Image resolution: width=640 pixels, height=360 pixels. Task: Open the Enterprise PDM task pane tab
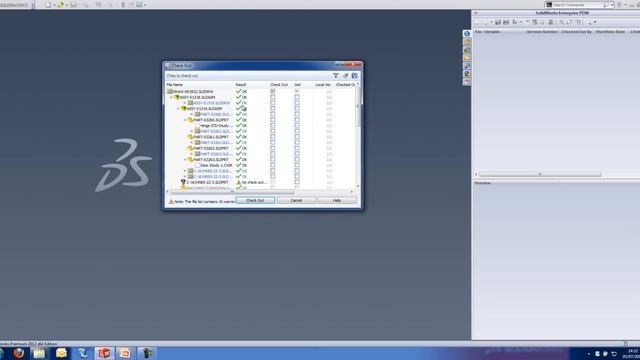point(467,33)
